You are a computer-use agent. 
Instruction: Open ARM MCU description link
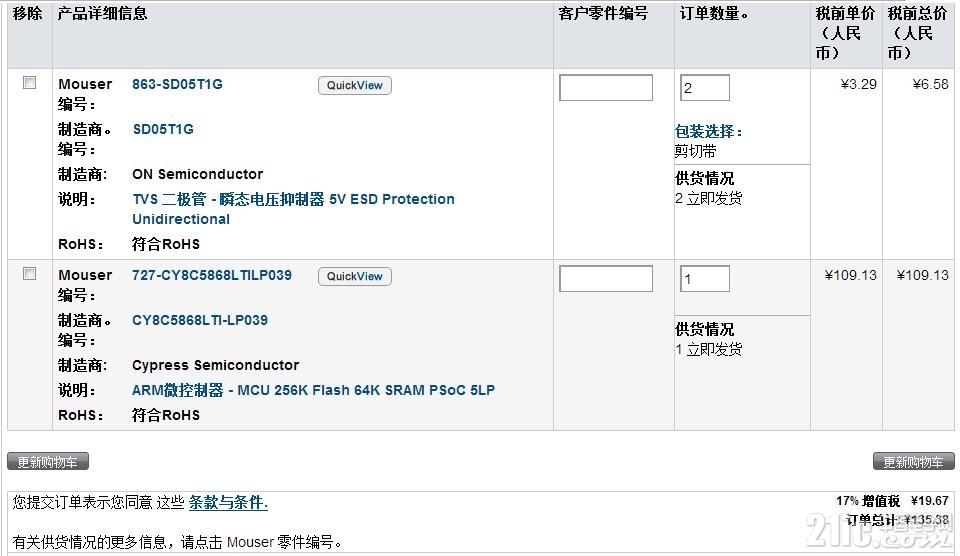pyautogui.click(x=313, y=390)
